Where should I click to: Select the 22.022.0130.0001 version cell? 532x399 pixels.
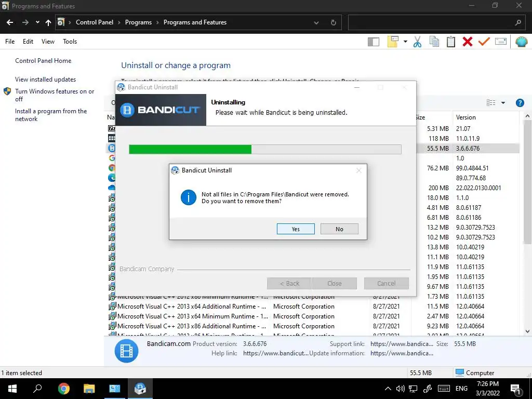click(478, 188)
